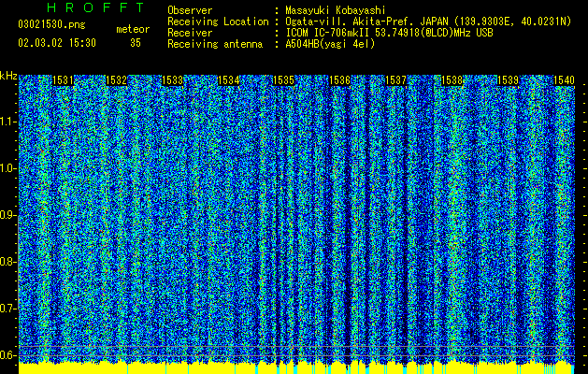
Task: Click the 0.6 kHz axis label
Action: pyautogui.click(x=7, y=355)
